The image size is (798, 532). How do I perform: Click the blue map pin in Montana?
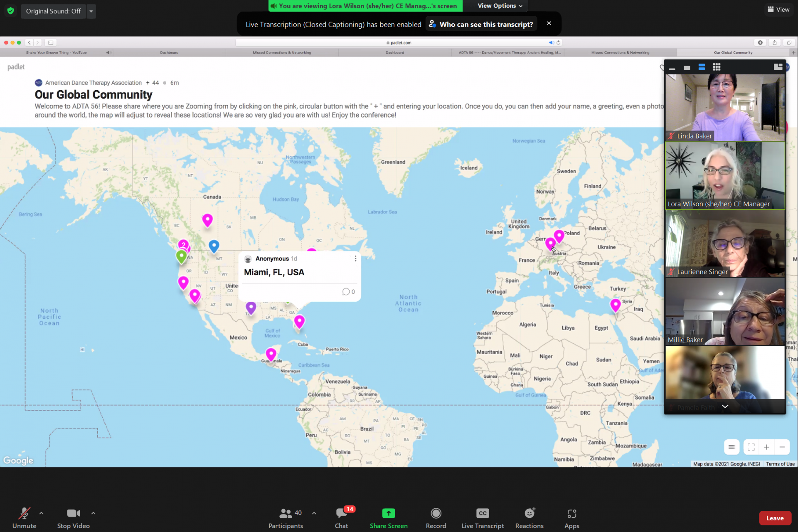pos(214,246)
